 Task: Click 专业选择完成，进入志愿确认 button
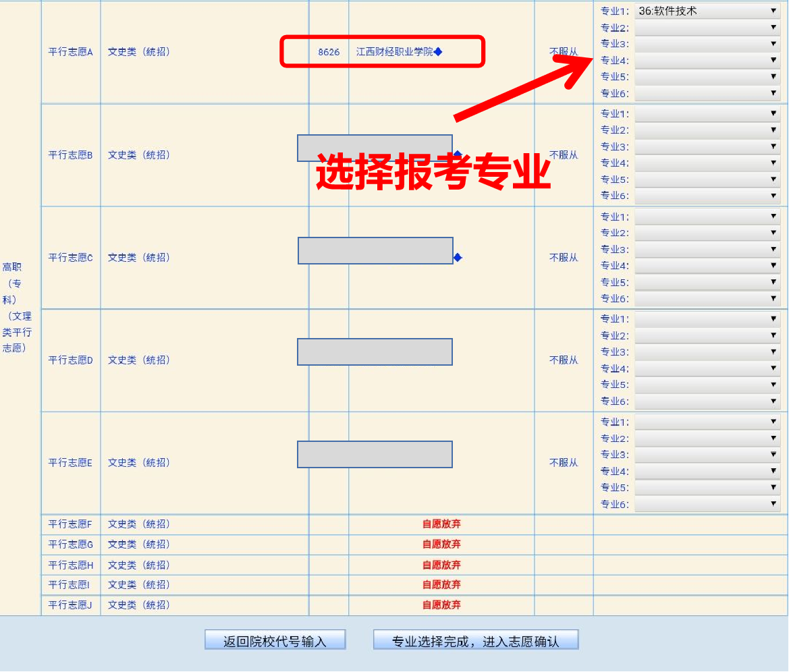pos(476,640)
